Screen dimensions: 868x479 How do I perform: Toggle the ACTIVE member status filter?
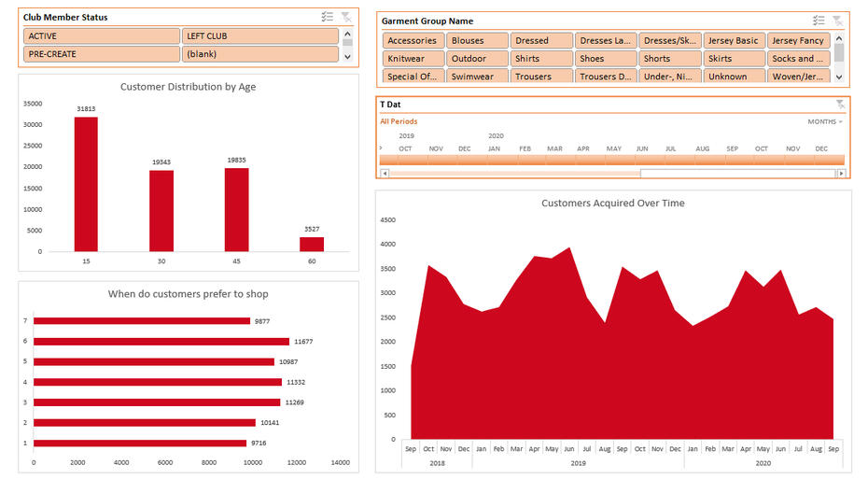[x=101, y=36]
